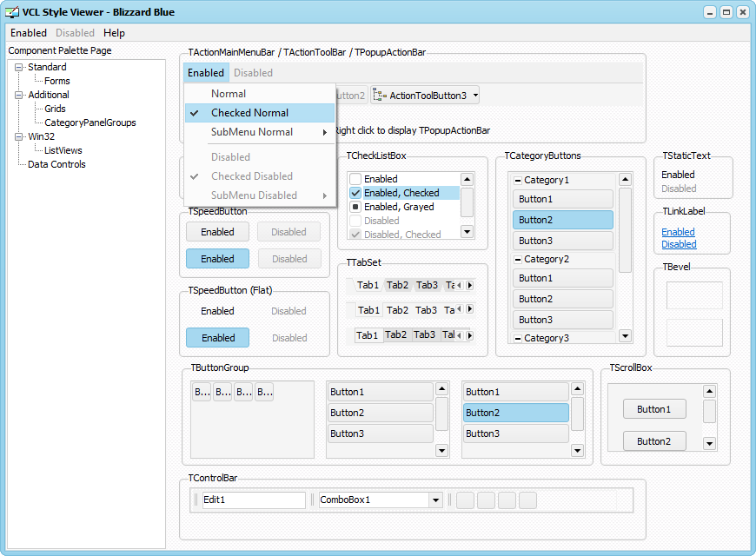Open the Enabled menu in the main menu bar
This screenshot has width=756, height=556.
click(x=29, y=33)
